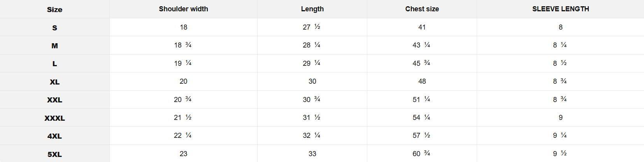Select the XXXL size row label

coord(54,118)
